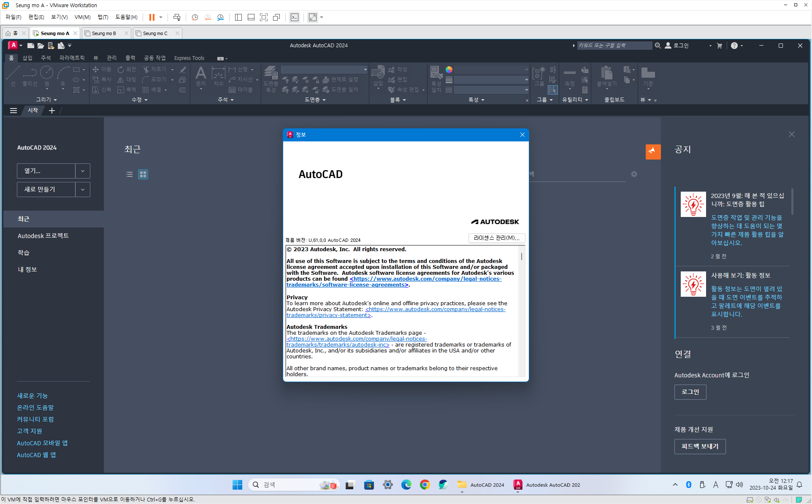Switch recent files to list view
Viewport: 812px width, 504px height.
pyautogui.click(x=130, y=174)
